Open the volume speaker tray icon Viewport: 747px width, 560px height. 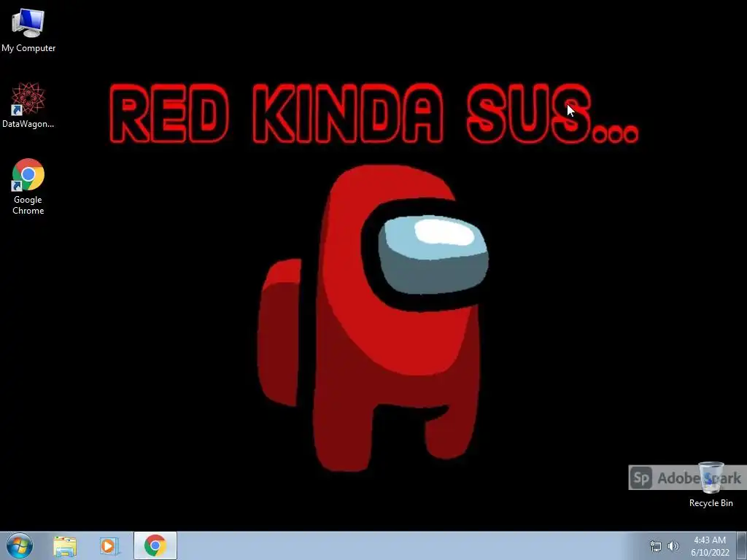click(x=673, y=546)
